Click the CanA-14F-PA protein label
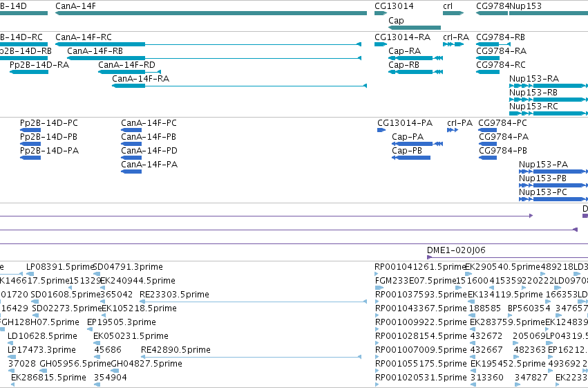Viewport: 588px width, 388px height. 149,165
